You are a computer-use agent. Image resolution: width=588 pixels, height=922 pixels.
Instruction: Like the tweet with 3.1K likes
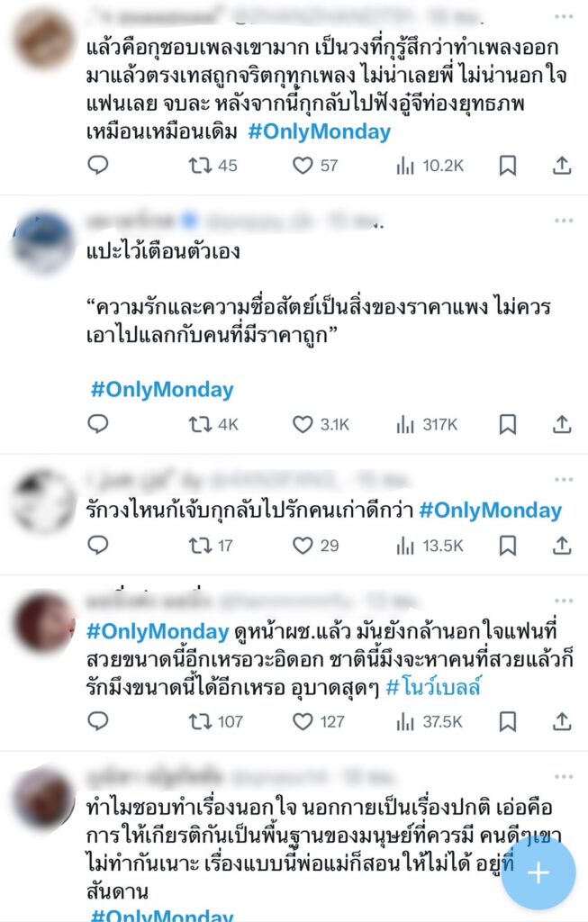tap(321, 425)
